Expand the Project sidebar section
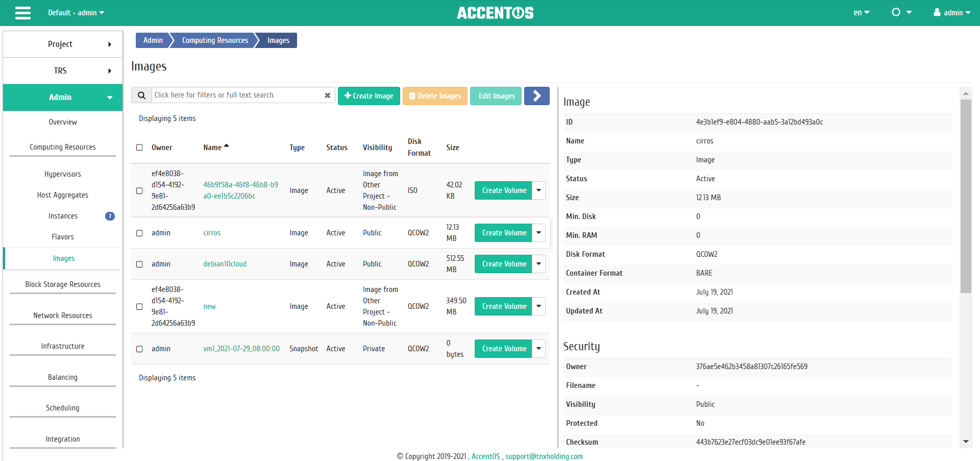 click(63, 44)
